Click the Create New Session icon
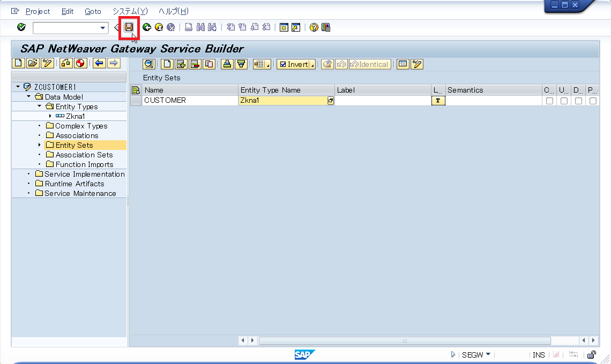This screenshot has height=364, width=611. pos(284,27)
